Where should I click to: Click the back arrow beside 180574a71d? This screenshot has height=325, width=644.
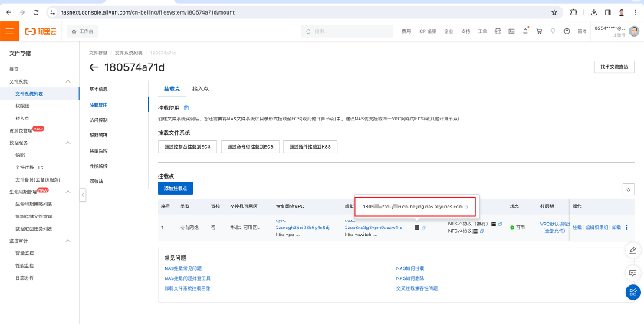coord(94,67)
